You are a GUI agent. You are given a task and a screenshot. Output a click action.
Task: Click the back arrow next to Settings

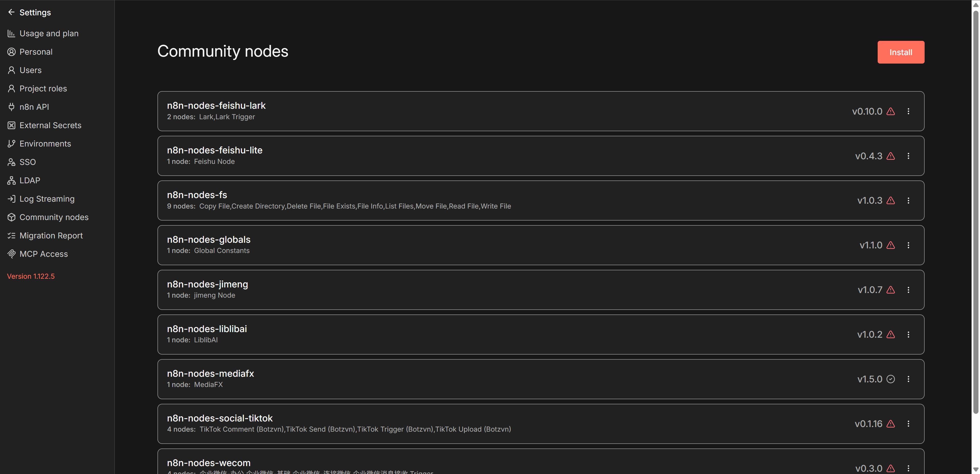coord(11,12)
